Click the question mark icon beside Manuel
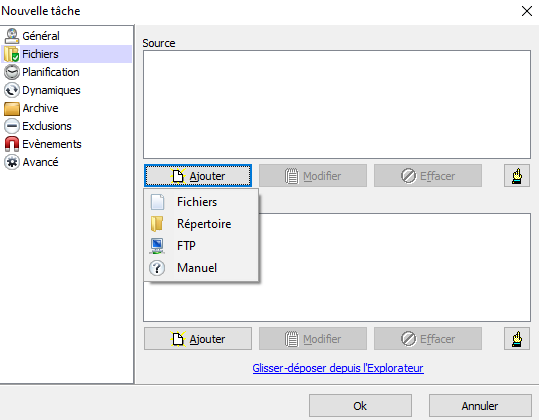 coord(157,268)
